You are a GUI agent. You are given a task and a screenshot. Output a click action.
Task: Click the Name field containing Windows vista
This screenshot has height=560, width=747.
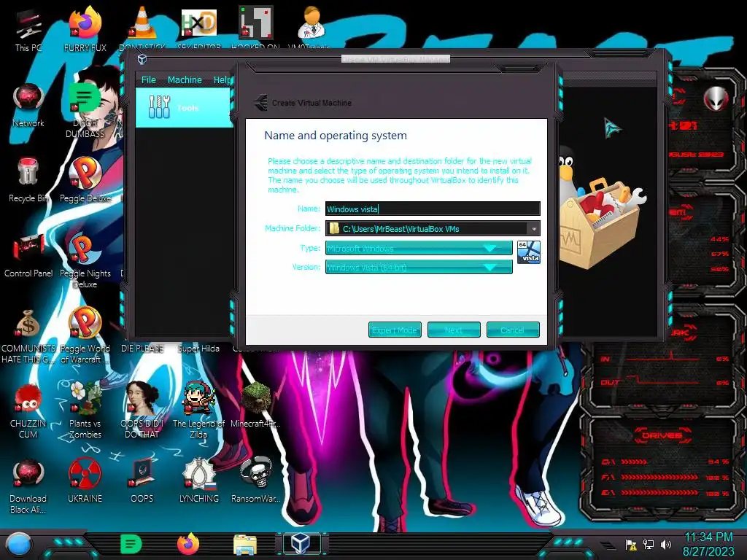pos(433,209)
